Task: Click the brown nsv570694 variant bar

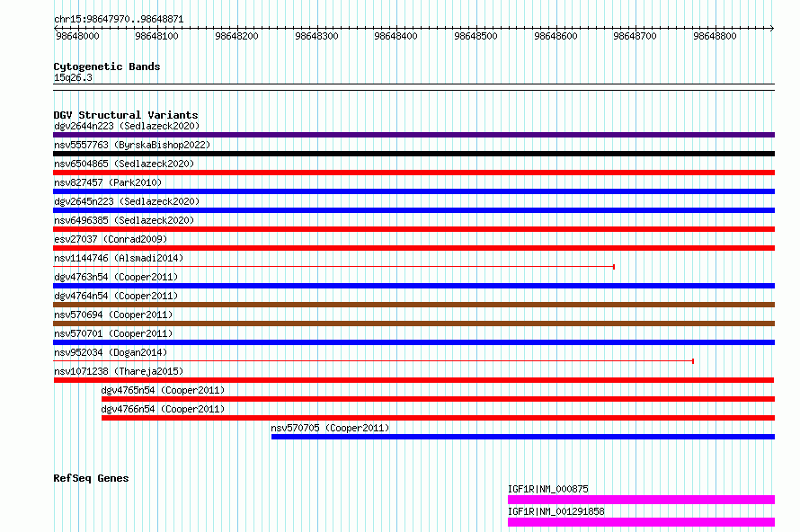Action: point(413,324)
